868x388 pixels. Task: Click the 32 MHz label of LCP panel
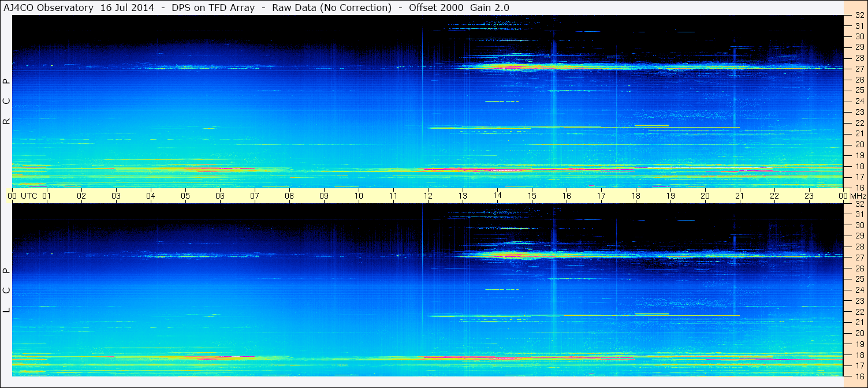[x=859, y=204]
